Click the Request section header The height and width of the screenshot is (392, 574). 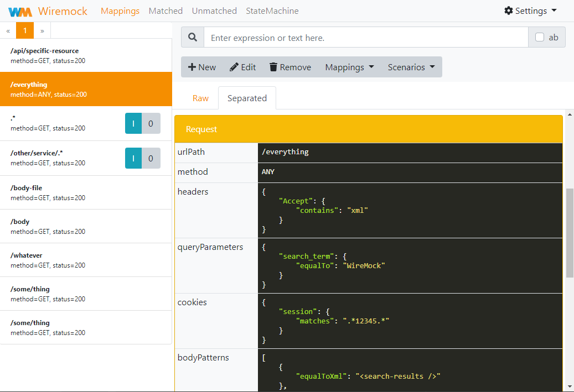368,129
